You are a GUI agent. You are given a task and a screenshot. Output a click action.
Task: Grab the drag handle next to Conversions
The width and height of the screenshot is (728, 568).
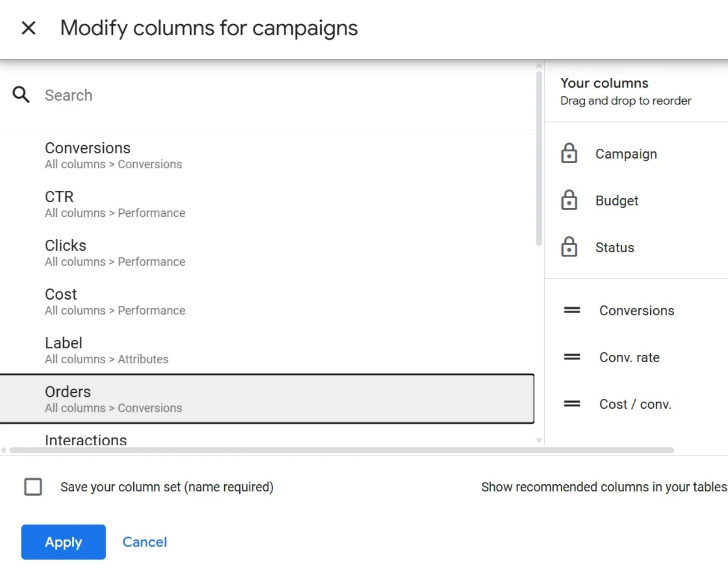click(572, 310)
